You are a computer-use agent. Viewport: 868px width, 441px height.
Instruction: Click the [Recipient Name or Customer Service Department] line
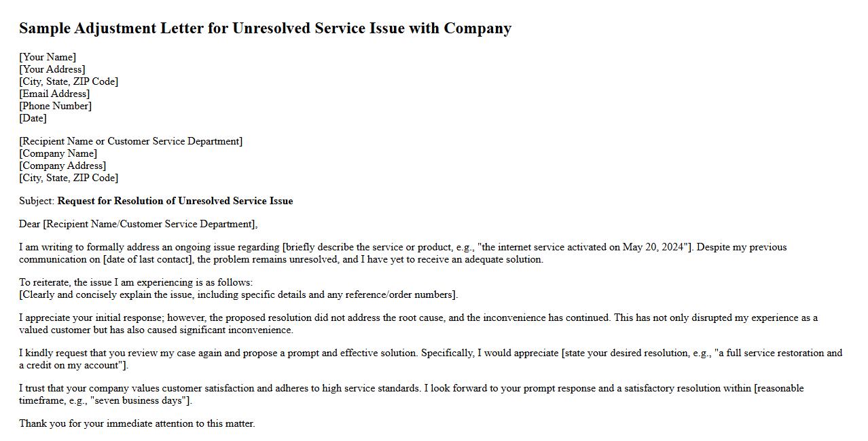pyautogui.click(x=130, y=141)
